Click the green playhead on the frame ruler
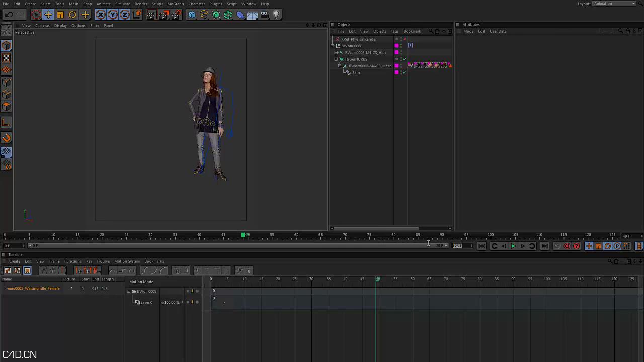Image resolution: width=644 pixels, height=362 pixels. click(244, 235)
